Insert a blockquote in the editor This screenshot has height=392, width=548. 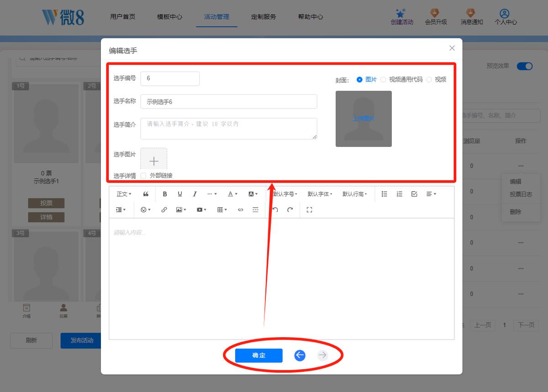(x=146, y=194)
